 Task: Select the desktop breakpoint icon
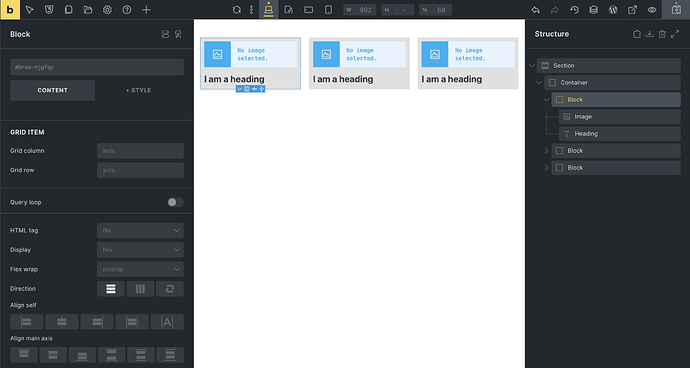pyautogui.click(x=268, y=10)
